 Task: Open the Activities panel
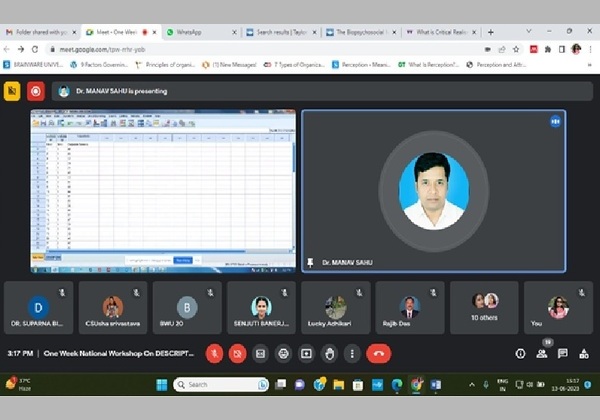tap(584, 354)
